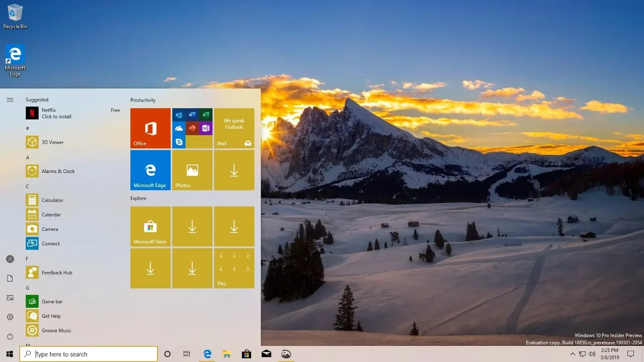Viewport: 644px width, 362px height.
Task: Click the Start button on taskbar
Action: (10, 354)
